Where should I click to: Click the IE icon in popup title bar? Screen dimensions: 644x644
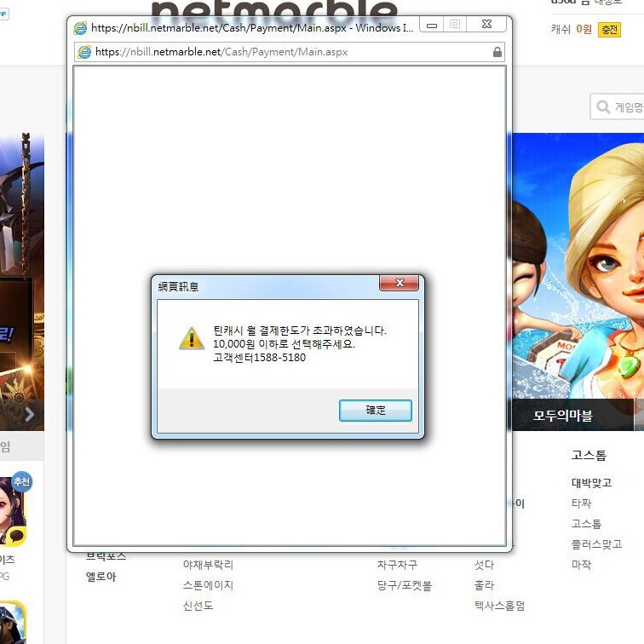tap(80, 28)
